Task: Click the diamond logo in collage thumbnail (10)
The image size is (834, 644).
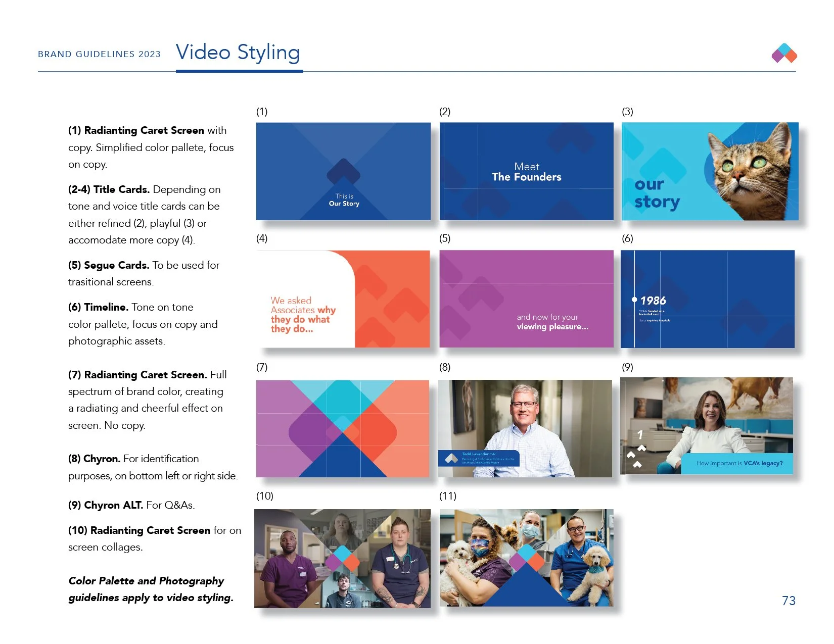Action: point(342,558)
